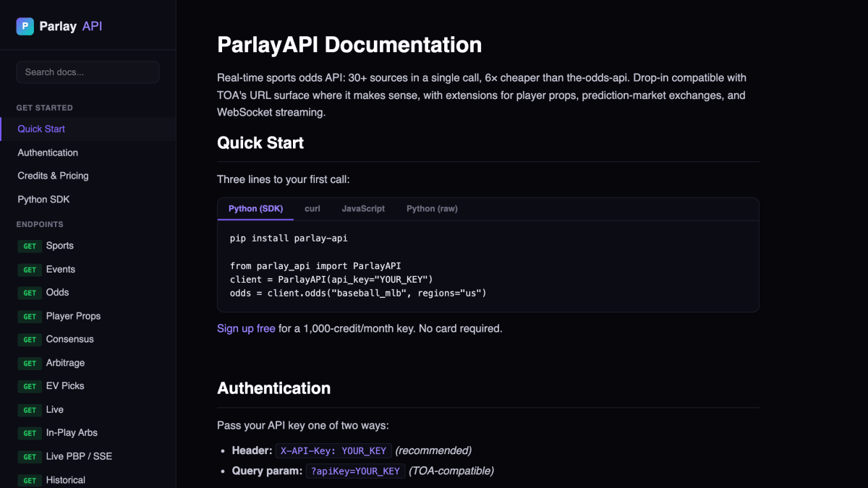Click the GET badge beside EV Picks
Image resolution: width=868 pixels, height=488 pixels.
coord(30,387)
